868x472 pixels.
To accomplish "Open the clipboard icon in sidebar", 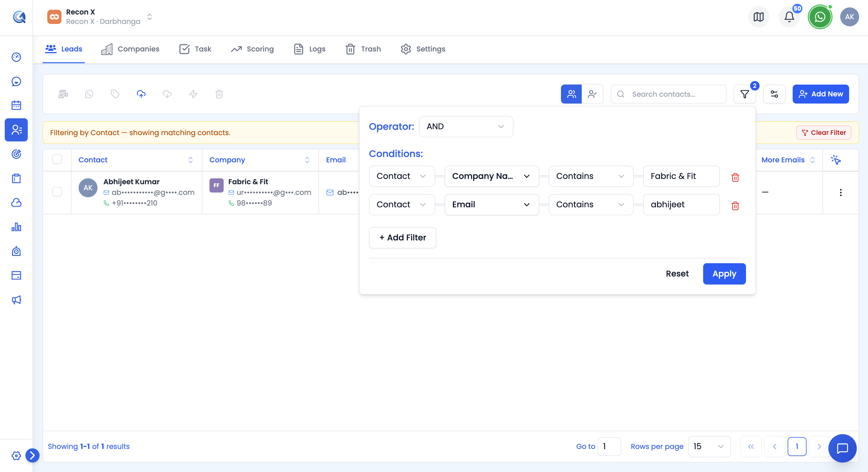I will (16, 178).
